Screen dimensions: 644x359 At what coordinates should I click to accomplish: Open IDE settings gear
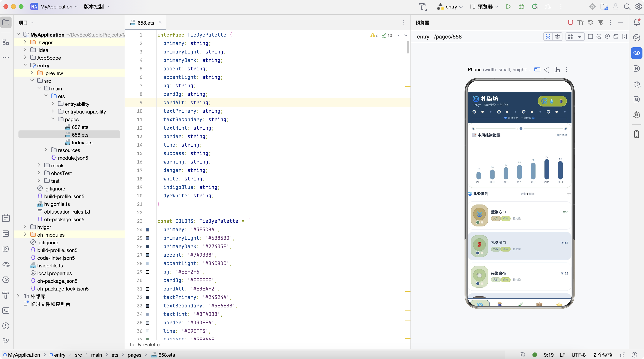pyautogui.click(x=638, y=7)
